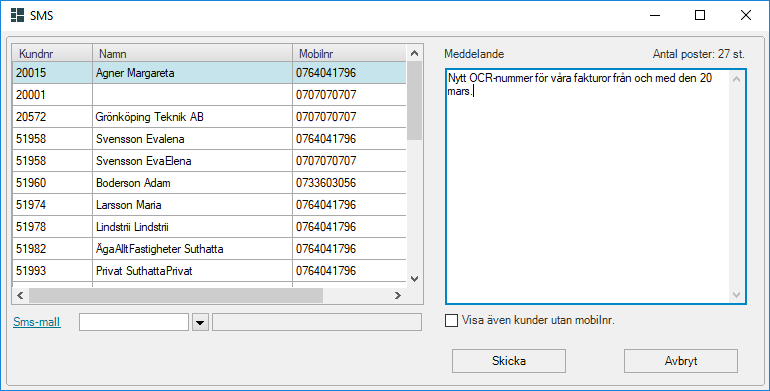Open the Sms-mall dropdown arrow
Screen dimensions: 770x391
[x=200, y=322]
